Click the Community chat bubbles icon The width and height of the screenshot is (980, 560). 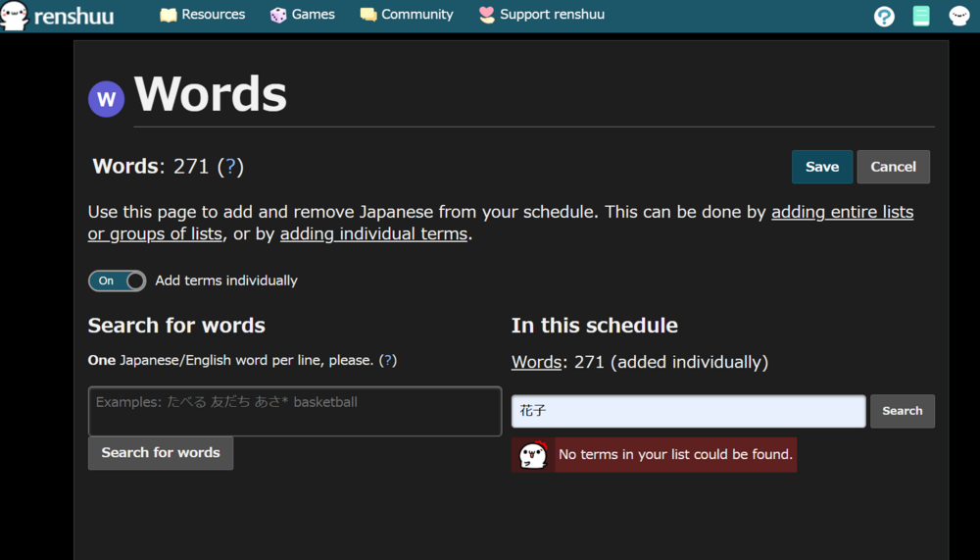(368, 15)
